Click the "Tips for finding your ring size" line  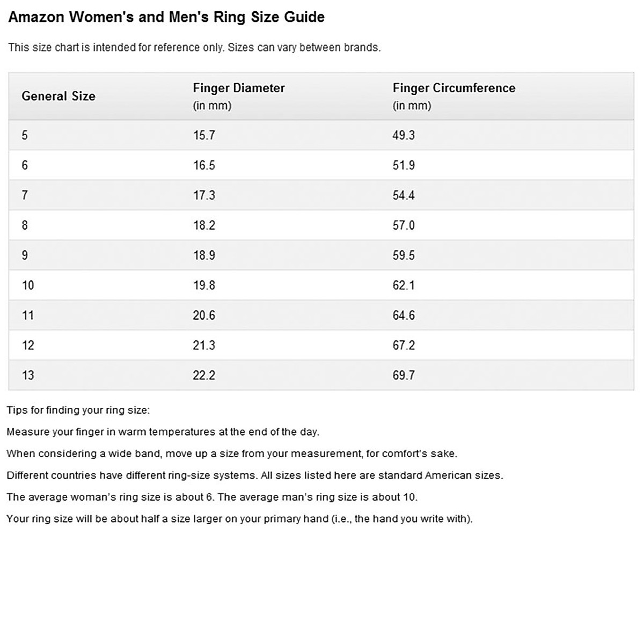tap(78, 411)
